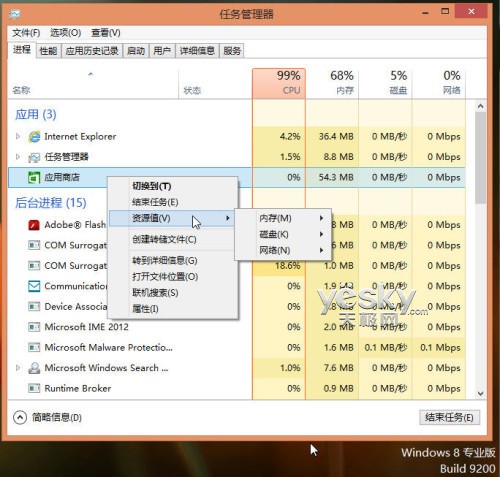Image resolution: width=500 pixels, height=477 pixels.
Task: Click the 54.3 MB memory value
Action: tap(336, 177)
